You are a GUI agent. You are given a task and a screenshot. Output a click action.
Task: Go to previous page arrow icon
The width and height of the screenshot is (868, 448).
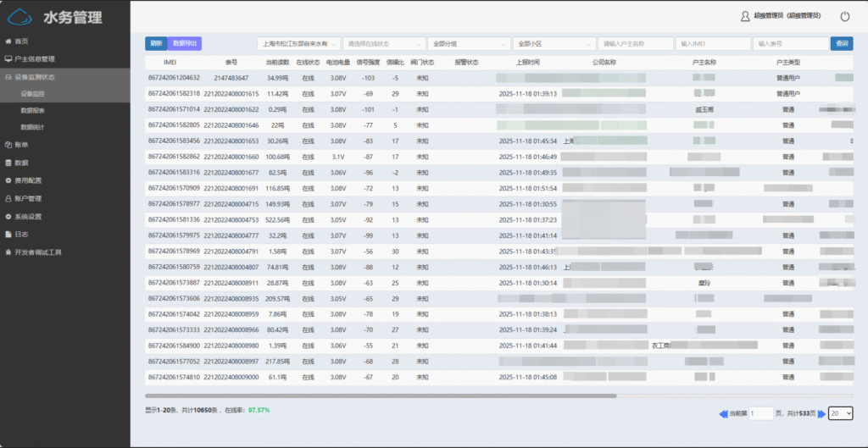(723, 413)
